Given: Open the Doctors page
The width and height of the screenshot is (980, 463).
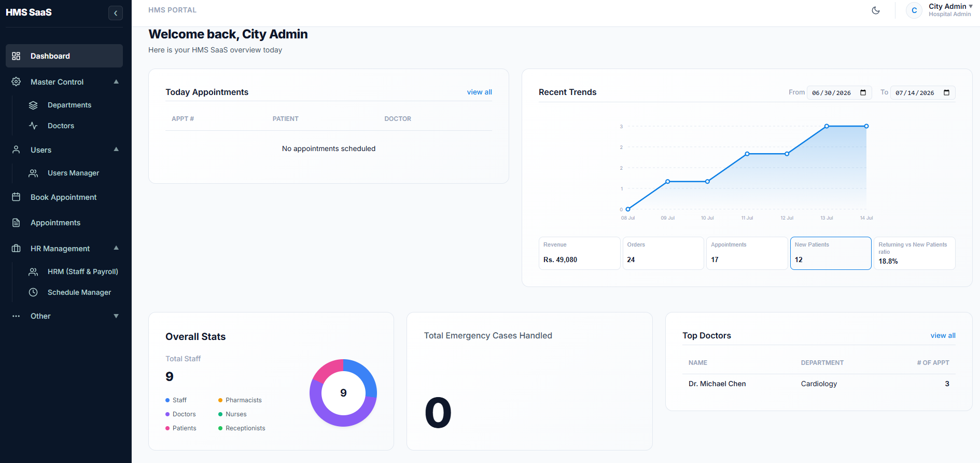Looking at the screenshot, I should pyautogui.click(x=61, y=126).
